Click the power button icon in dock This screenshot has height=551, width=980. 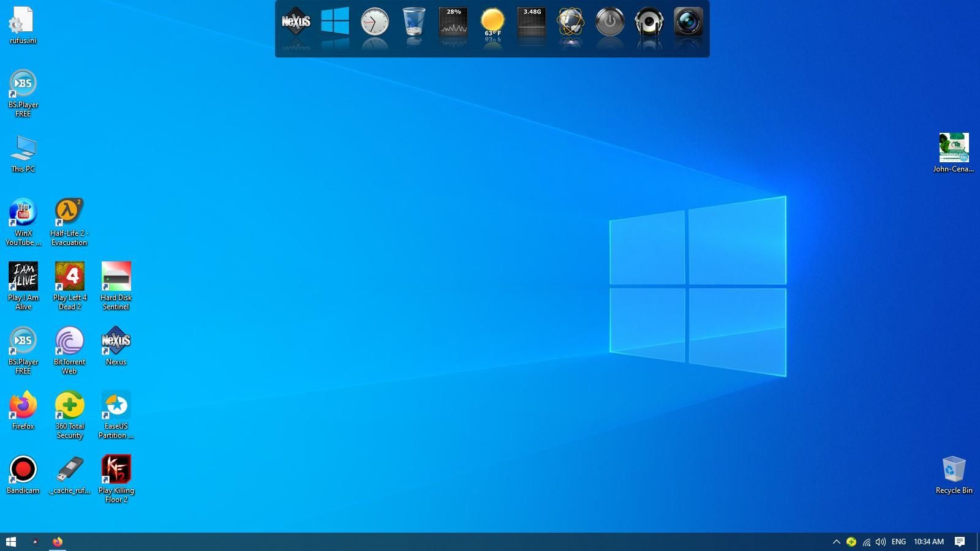610,22
